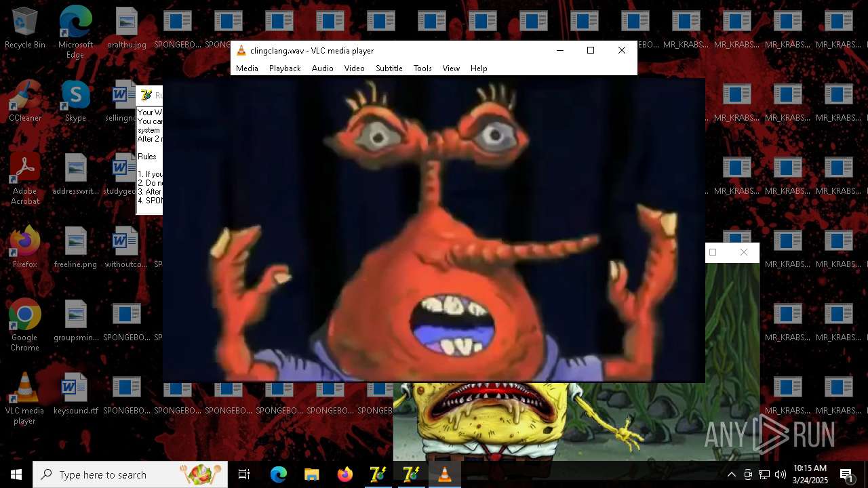Click the Rules text in the background dialog
Screen dimensions: 868x488
click(147, 157)
